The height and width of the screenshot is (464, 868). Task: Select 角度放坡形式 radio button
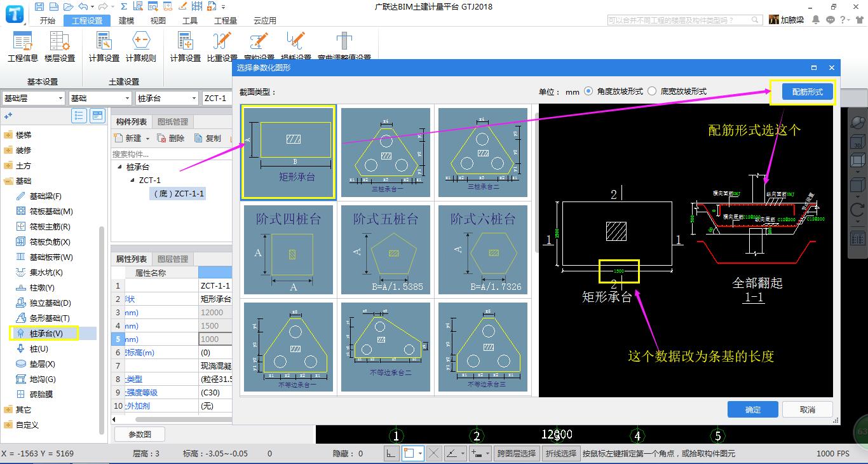coord(588,92)
